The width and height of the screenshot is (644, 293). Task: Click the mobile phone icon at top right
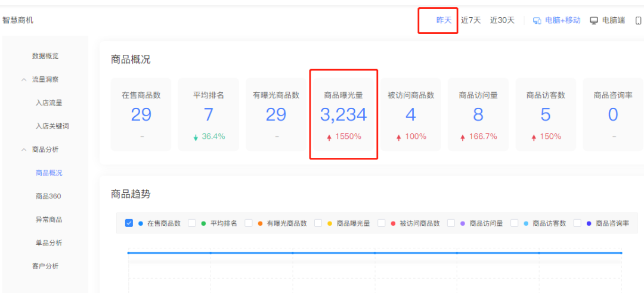point(638,20)
